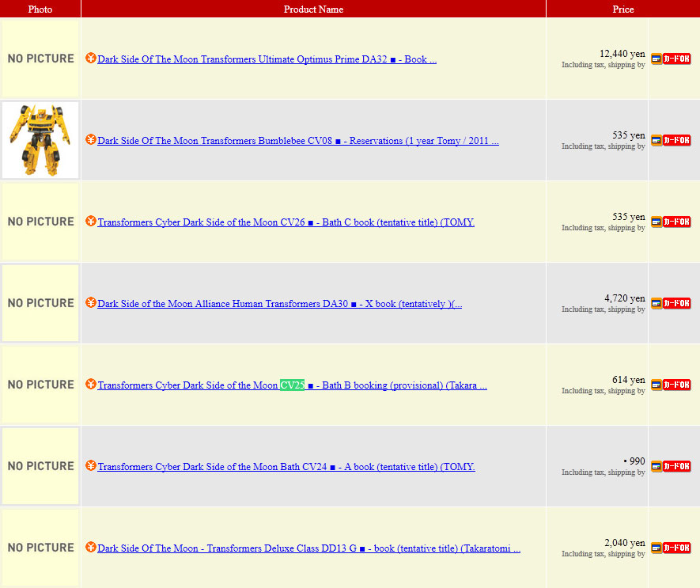Click the No Picture placeholder for Optimus Prime
Image resolution: width=700 pixels, height=588 pixels.
[40, 59]
